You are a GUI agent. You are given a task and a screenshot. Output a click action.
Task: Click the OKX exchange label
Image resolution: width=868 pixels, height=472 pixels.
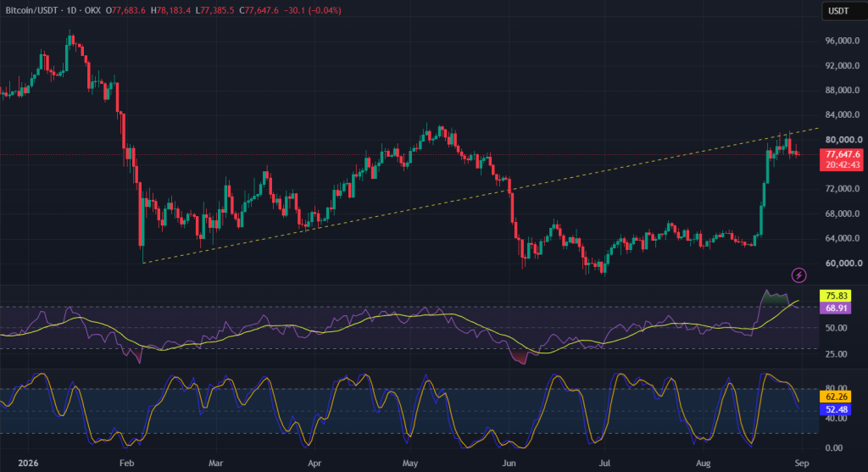tap(92, 10)
